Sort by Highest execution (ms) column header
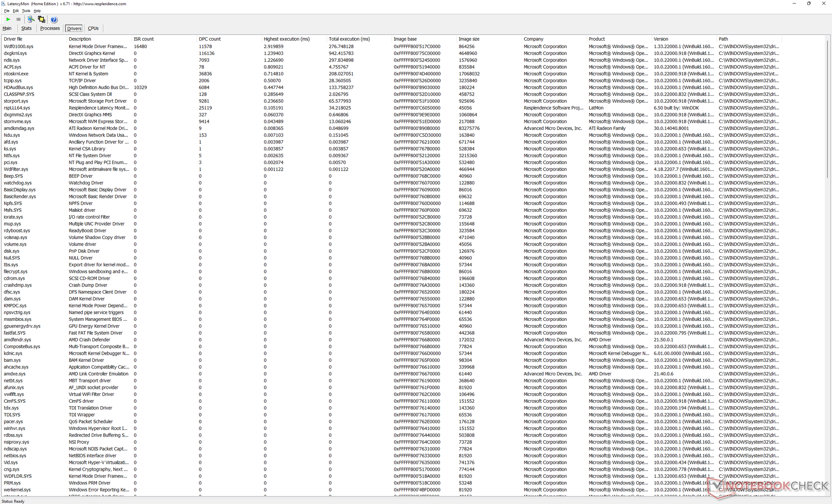Viewport: 832px width, 504px height. point(286,39)
